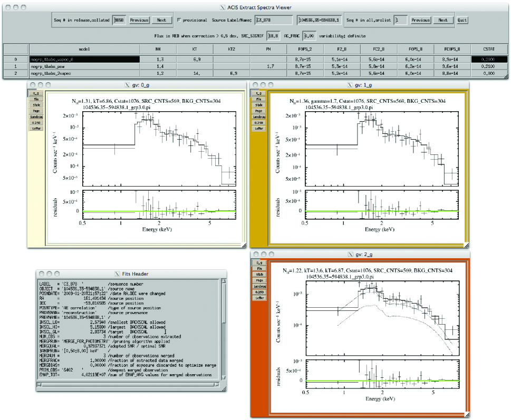The height and width of the screenshot is (420, 511).
Task: Click the CSTAT column header
Action: point(488,49)
